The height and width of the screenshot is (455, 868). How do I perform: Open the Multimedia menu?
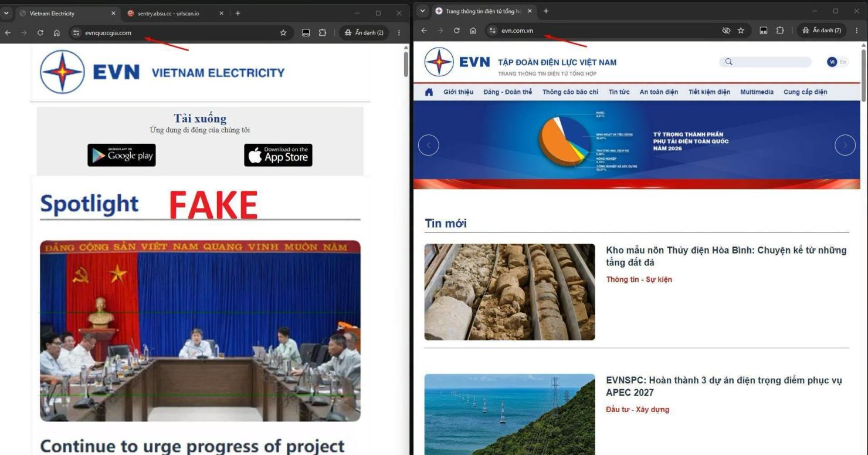757,92
